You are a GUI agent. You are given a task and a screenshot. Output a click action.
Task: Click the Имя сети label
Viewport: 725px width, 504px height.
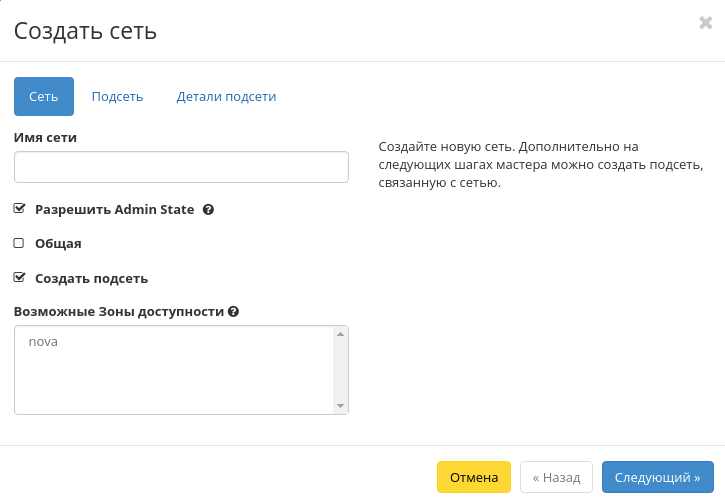click(45, 137)
